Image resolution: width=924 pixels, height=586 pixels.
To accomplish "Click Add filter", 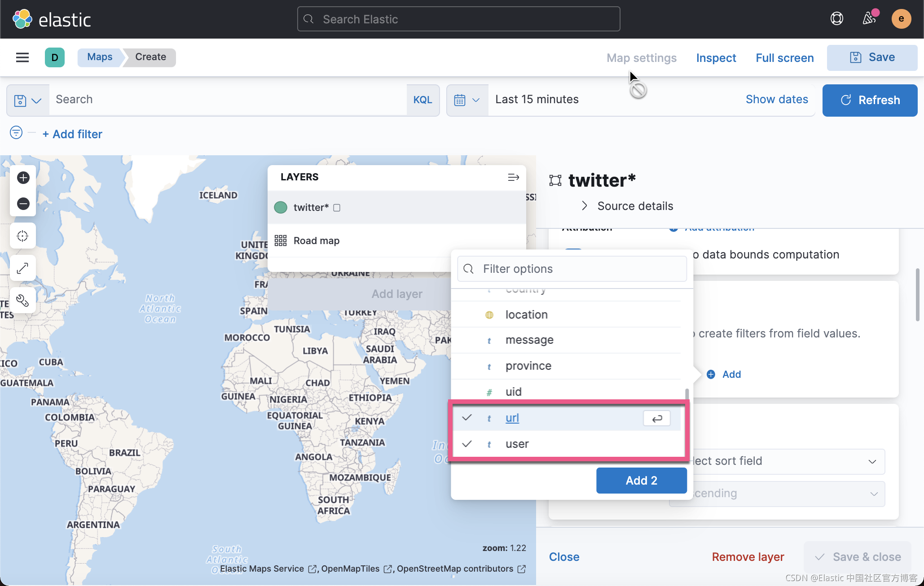I will point(72,134).
